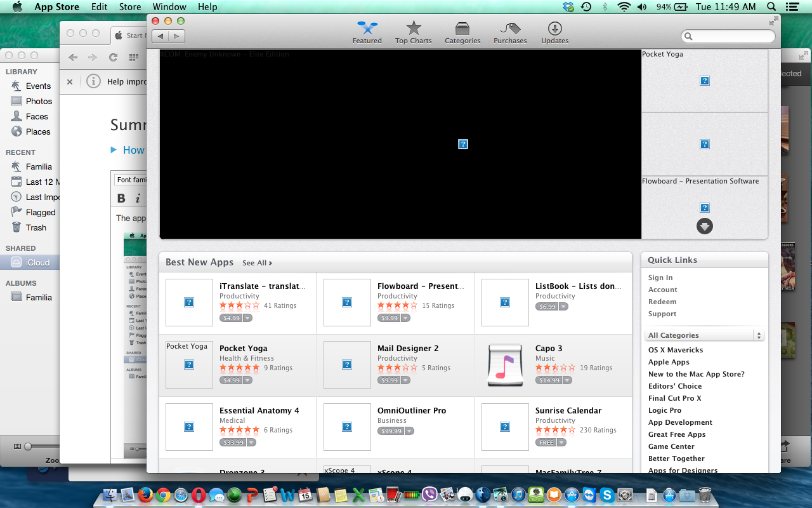Open price dropdown arrow for ListBook $6.99
The width and height of the screenshot is (812, 508).
pos(563,307)
